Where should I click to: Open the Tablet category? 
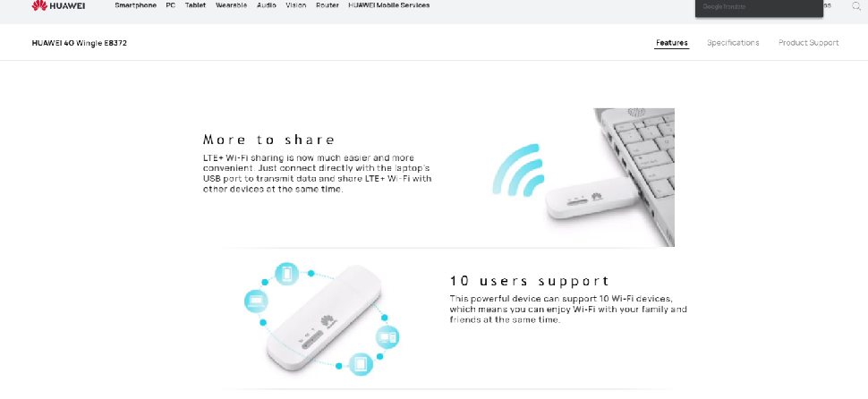pos(195,5)
